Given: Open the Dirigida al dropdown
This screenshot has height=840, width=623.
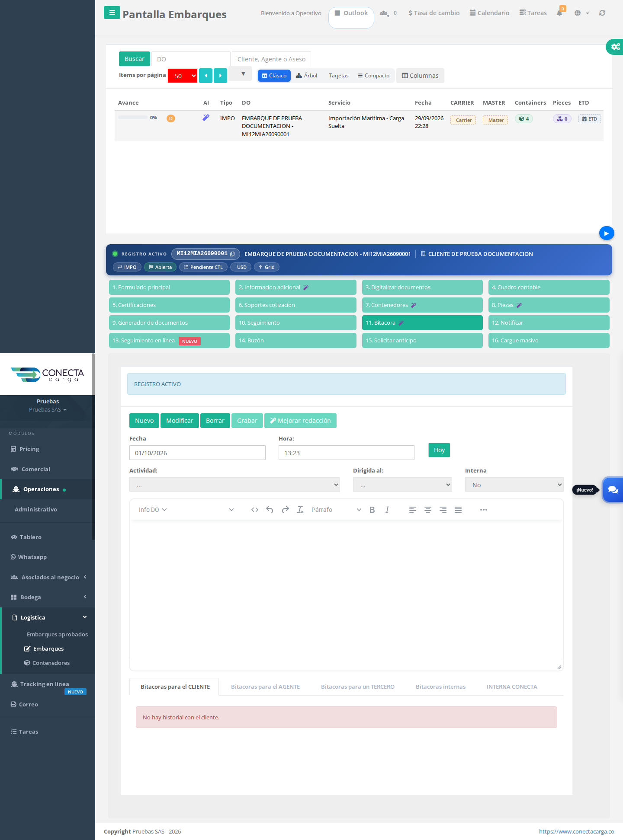Looking at the screenshot, I should (x=402, y=485).
